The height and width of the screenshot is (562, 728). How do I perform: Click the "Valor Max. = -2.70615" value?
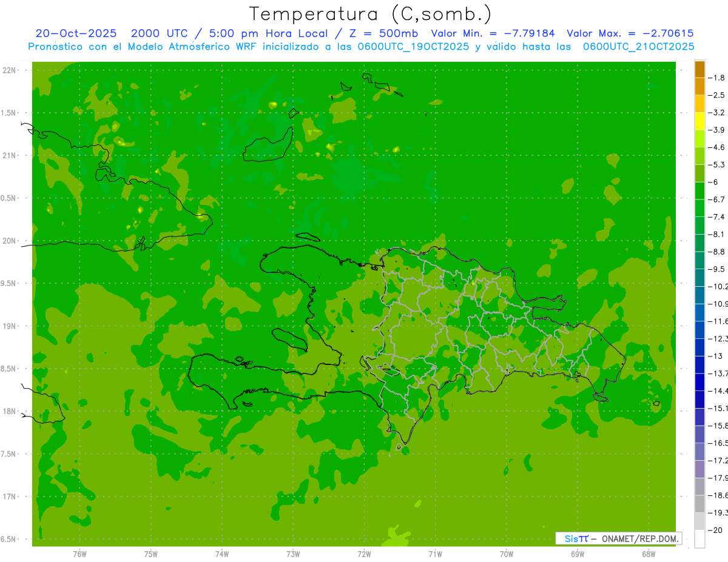(630, 33)
